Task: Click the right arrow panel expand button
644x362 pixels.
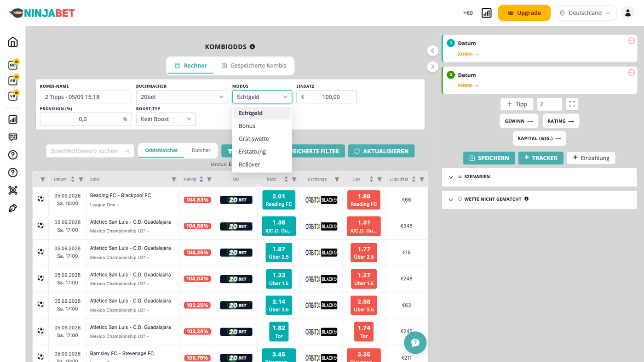Action: [432, 67]
